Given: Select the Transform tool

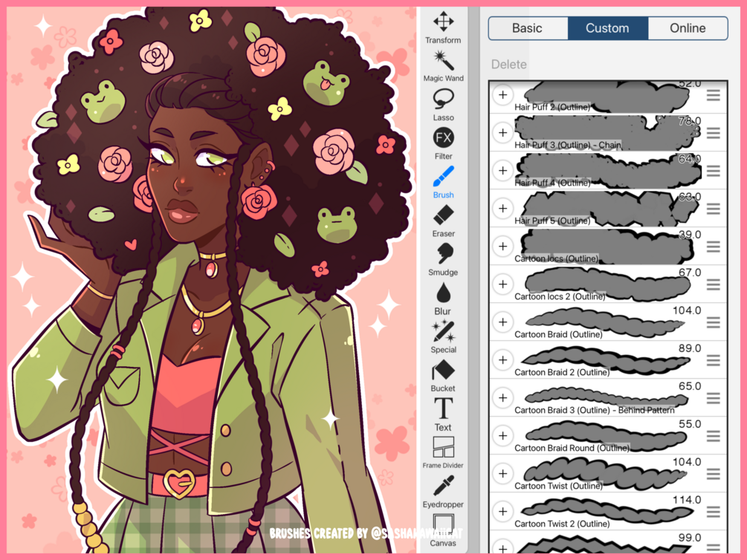Looking at the screenshot, I should (x=443, y=27).
